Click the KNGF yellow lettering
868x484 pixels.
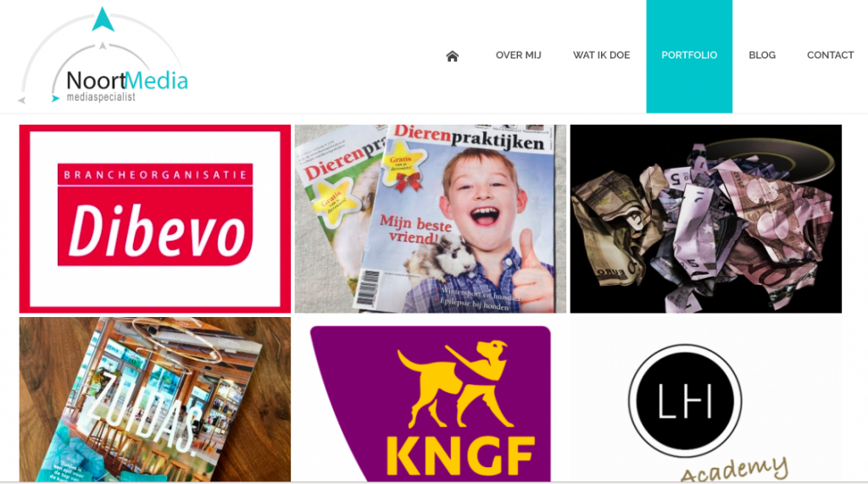pyautogui.click(x=460, y=456)
